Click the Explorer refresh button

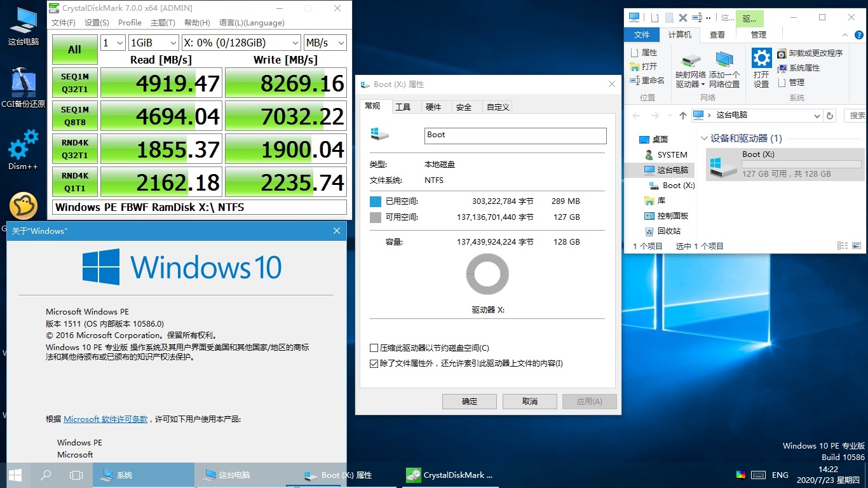coord(829,116)
